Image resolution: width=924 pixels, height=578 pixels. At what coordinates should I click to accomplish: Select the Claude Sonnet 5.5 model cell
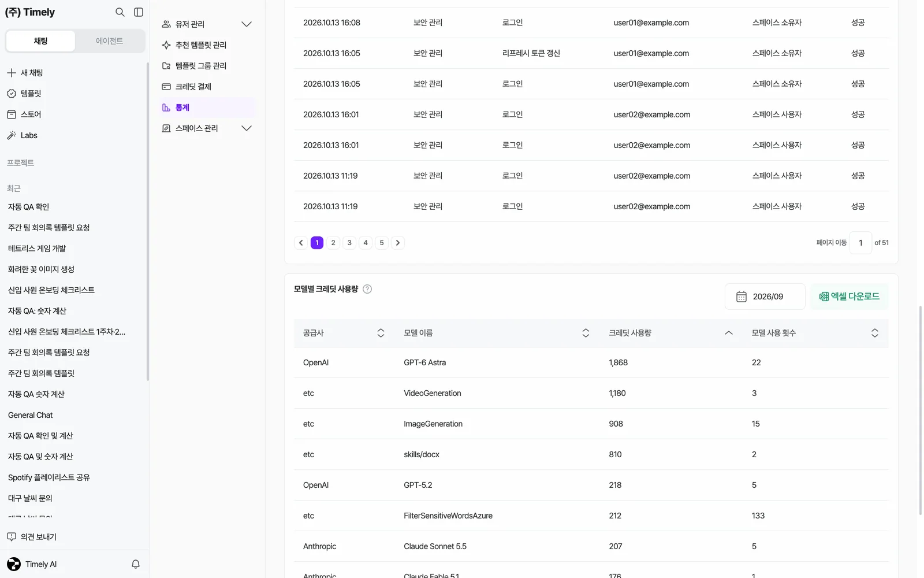pos(435,546)
